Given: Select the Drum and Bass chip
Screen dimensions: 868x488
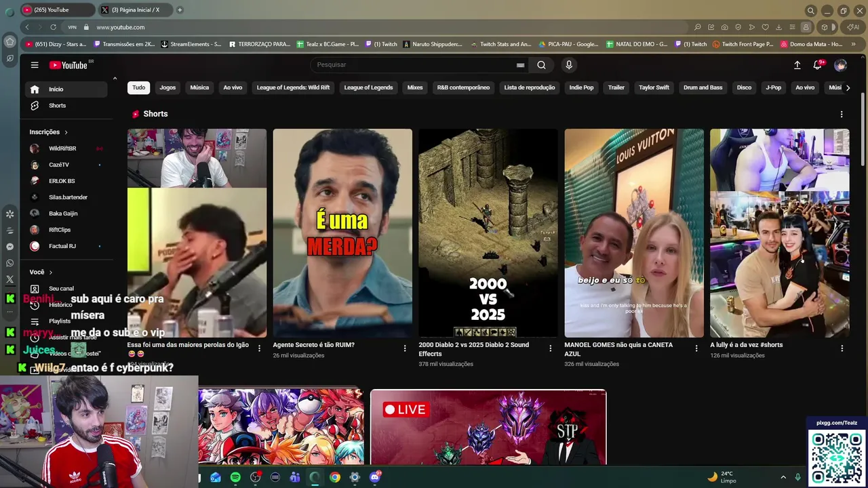Looking at the screenshot, I should [x=703, y=87].
